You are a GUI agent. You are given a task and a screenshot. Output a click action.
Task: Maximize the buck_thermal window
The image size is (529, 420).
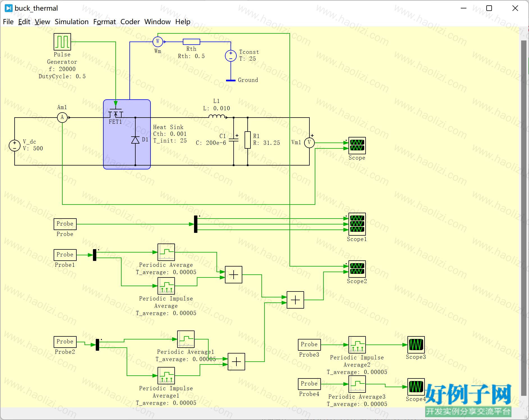click(489, 8)
